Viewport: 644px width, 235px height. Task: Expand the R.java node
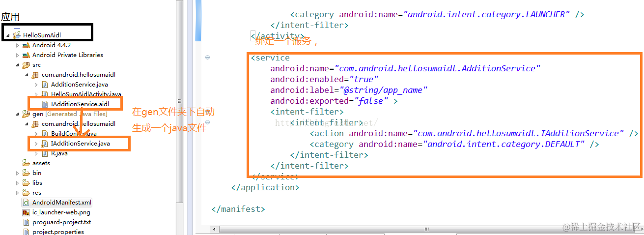[x=36, y=153]
